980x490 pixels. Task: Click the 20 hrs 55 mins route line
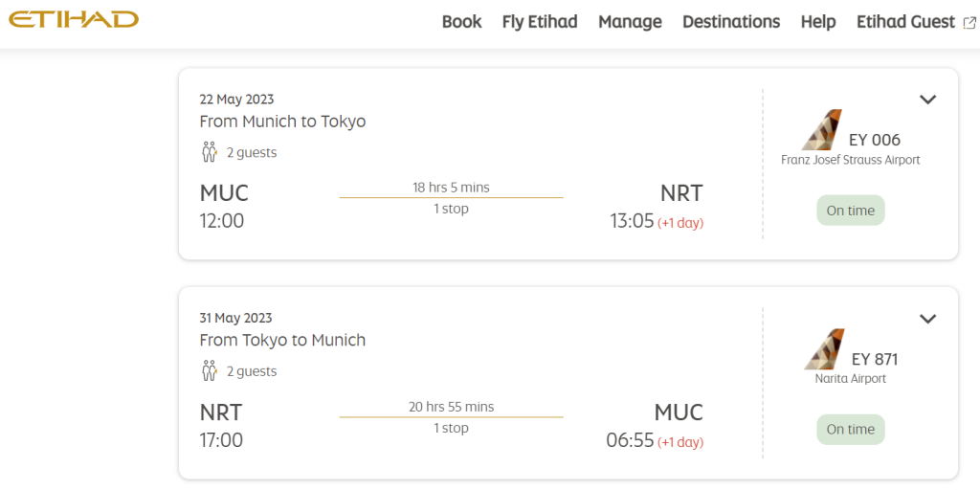pos(452,417)
